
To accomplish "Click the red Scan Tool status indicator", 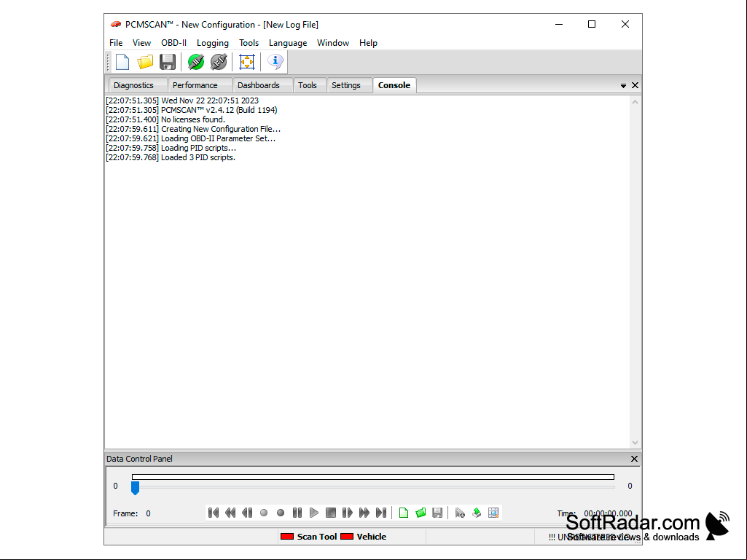I will pyautogui.click(x=287, y=537).
